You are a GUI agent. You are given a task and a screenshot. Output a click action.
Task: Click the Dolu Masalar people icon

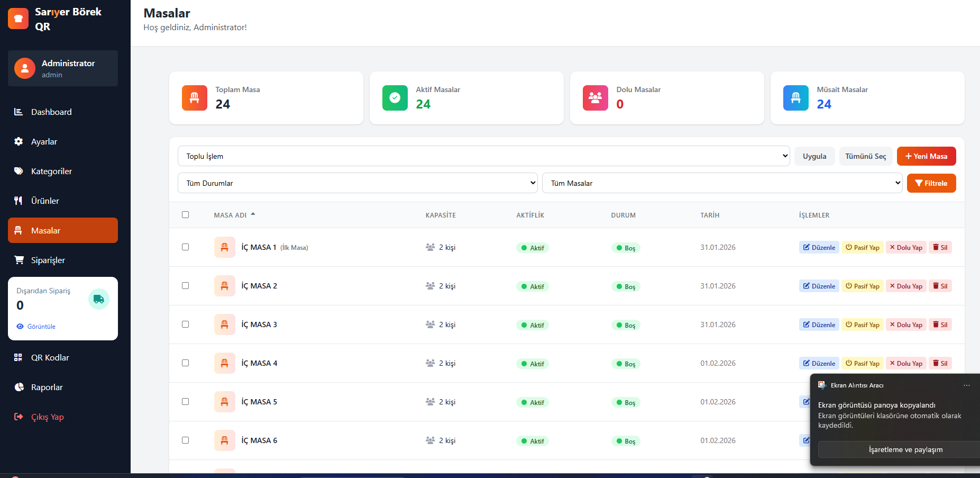point(595,98)
